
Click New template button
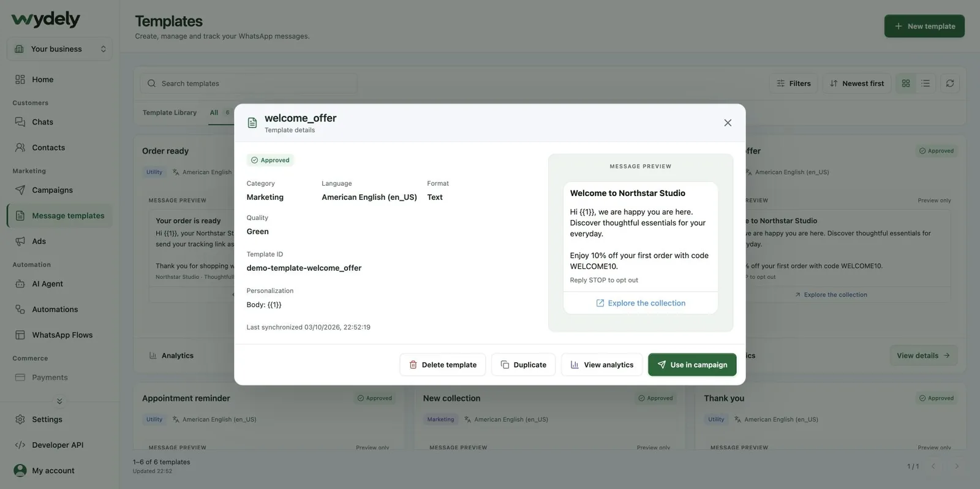coord(924,26)
